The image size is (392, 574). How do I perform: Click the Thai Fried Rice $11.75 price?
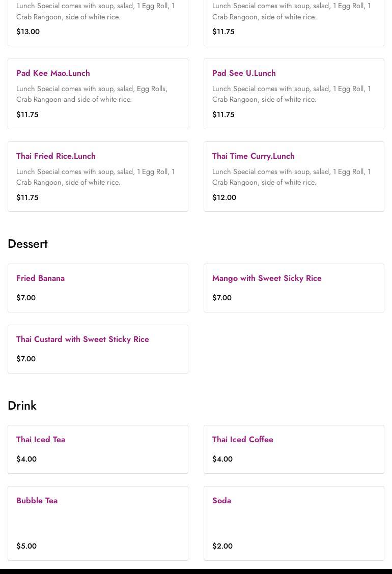tap(27, 197)
